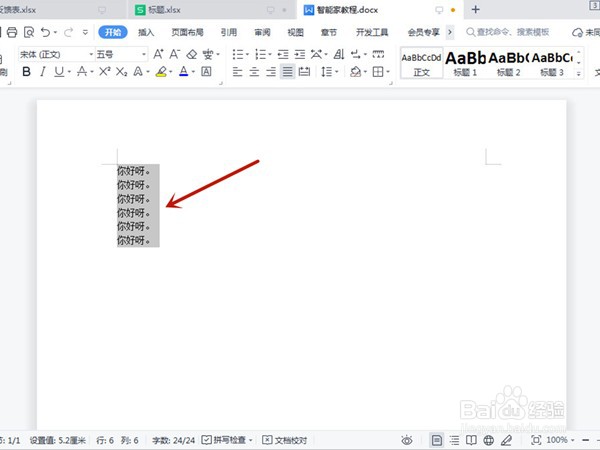
Task: Click the Print icon in quick access toolbar
Action: [x=12, y=32]
